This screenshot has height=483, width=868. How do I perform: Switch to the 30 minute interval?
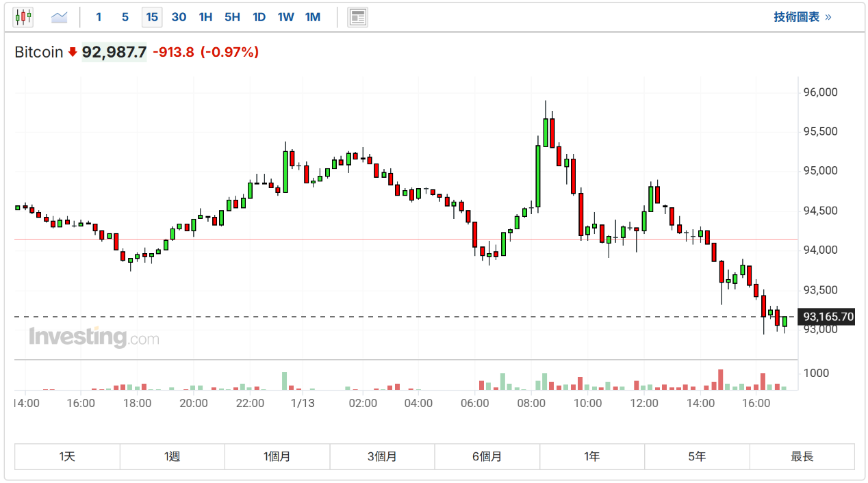179,17
